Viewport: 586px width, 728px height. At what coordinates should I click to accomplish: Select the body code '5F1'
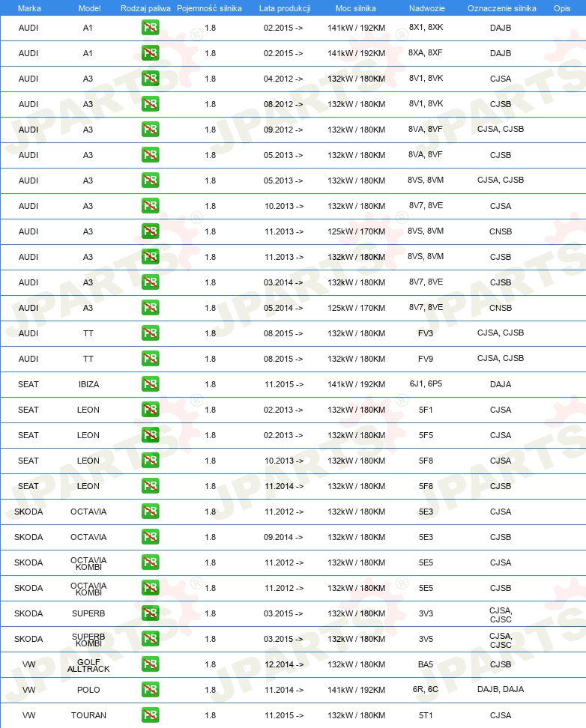[426, 410]
